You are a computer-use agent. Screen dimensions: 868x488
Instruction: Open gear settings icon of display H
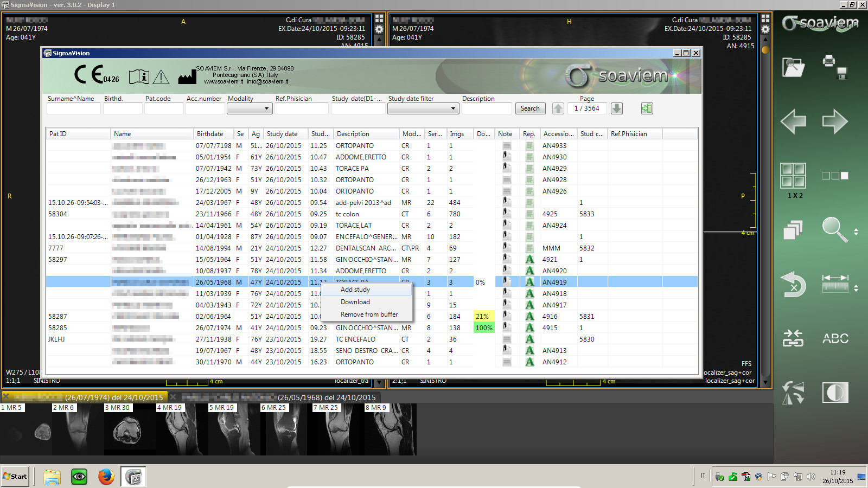click(x=765, y=29)
